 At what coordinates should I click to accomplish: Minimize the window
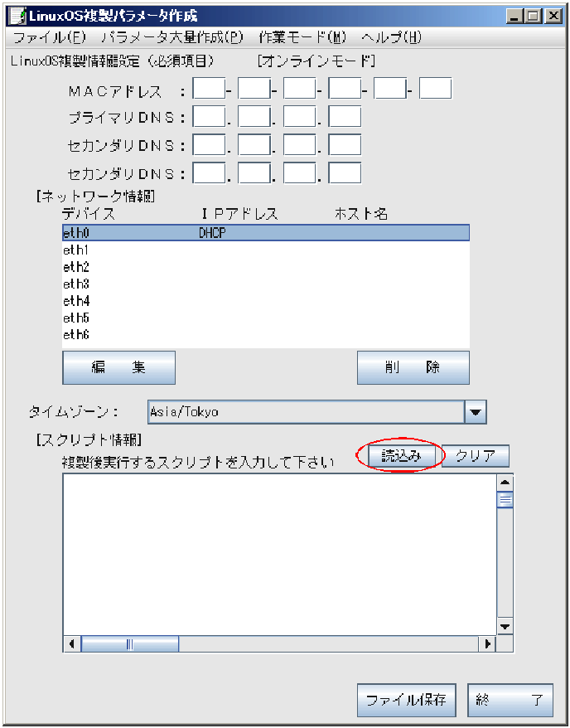click(x=514, y=17)
